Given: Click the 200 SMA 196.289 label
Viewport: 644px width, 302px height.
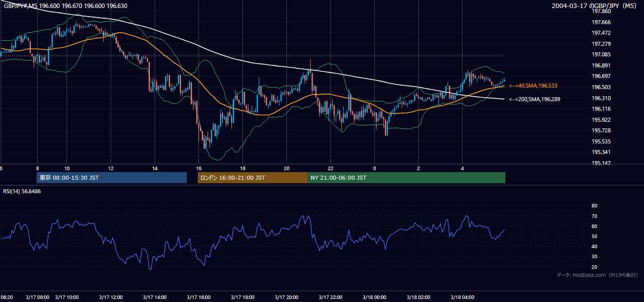Looking at the screenshot, I should point(535,99).
